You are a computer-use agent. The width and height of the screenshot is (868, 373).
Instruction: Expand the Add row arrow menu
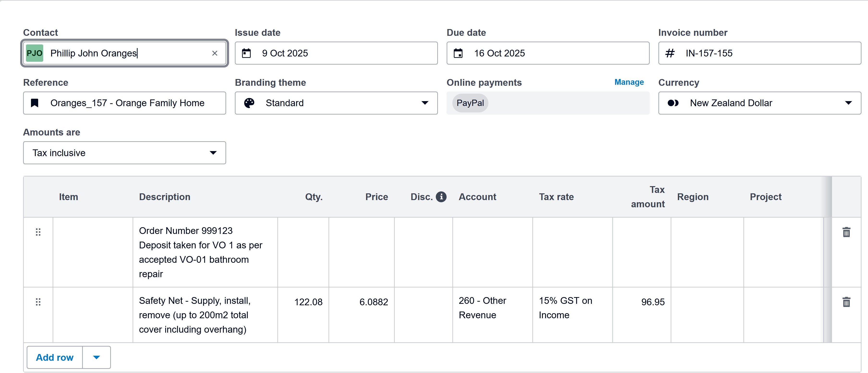(96, 357)
